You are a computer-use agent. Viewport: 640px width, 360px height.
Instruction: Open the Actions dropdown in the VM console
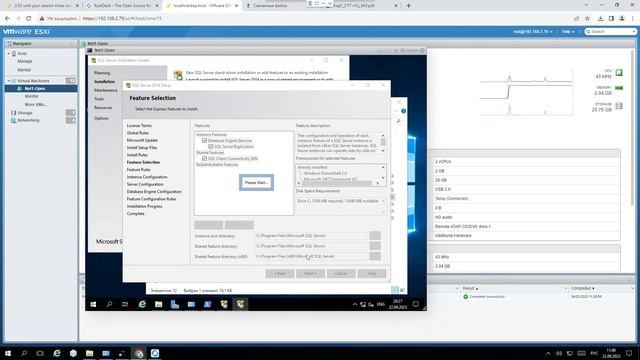(x=411, y=50)
